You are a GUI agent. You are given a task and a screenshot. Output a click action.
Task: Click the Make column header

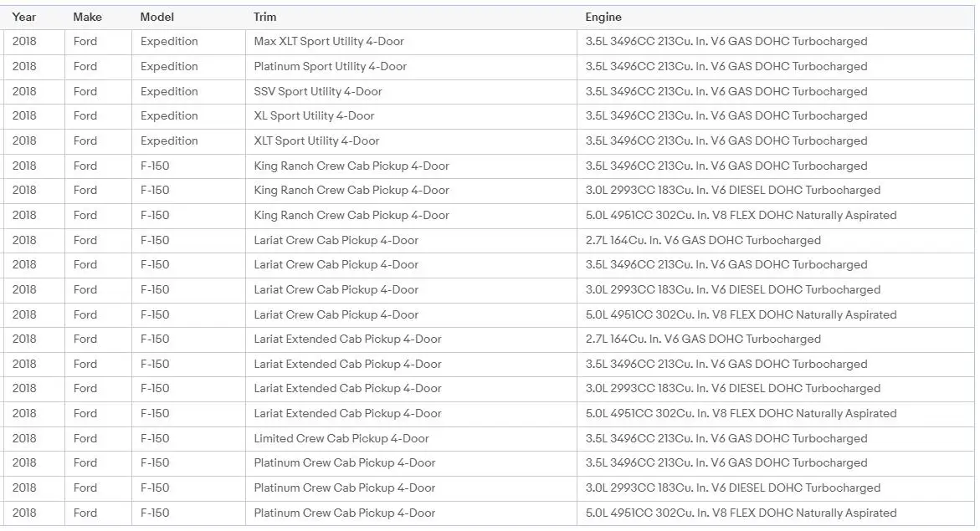coord(87,17)
